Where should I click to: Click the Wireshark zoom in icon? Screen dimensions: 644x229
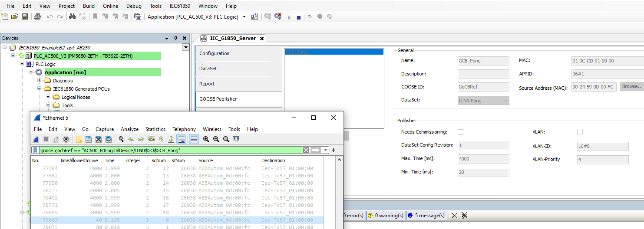[x=206, y=139]
